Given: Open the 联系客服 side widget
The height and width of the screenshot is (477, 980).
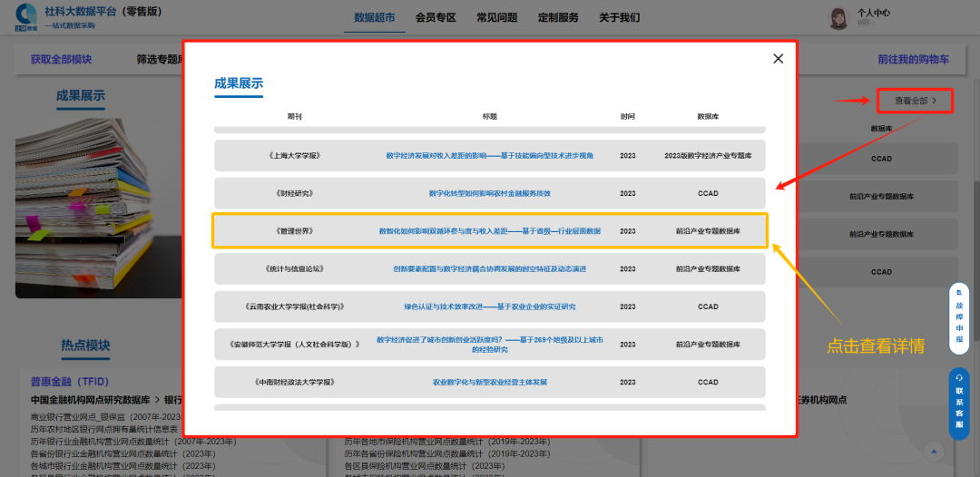Looking at the screenshot, I should tap(959, 404).
